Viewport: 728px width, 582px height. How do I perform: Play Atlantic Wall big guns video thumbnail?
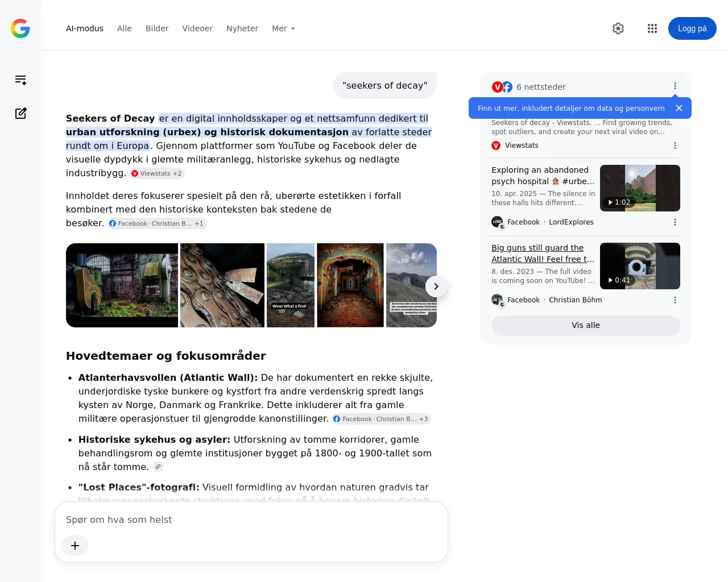[640, 266]
